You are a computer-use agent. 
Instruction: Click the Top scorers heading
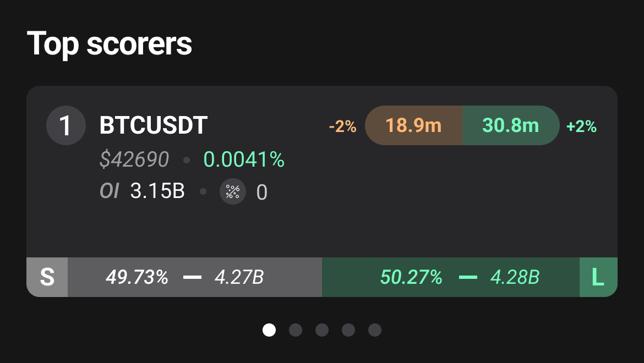click(109, 44)
